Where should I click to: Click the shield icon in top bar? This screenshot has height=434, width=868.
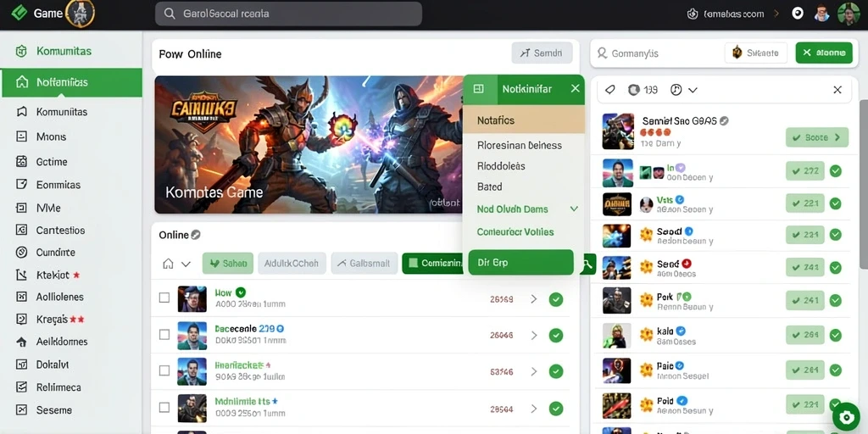(692, 14)
